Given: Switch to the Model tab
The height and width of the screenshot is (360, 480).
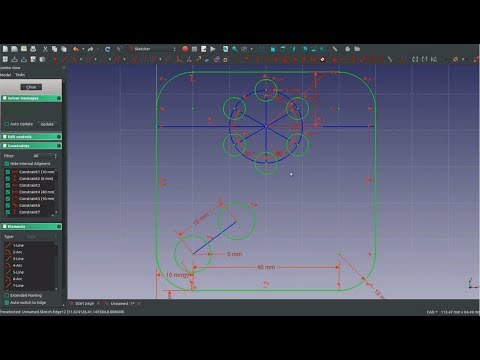Looking at the screenshot, I should point(5,75).
